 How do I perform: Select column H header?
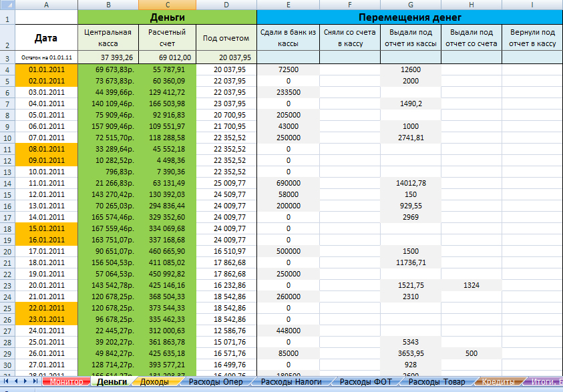pyautogui.click(x=472, y=5)
